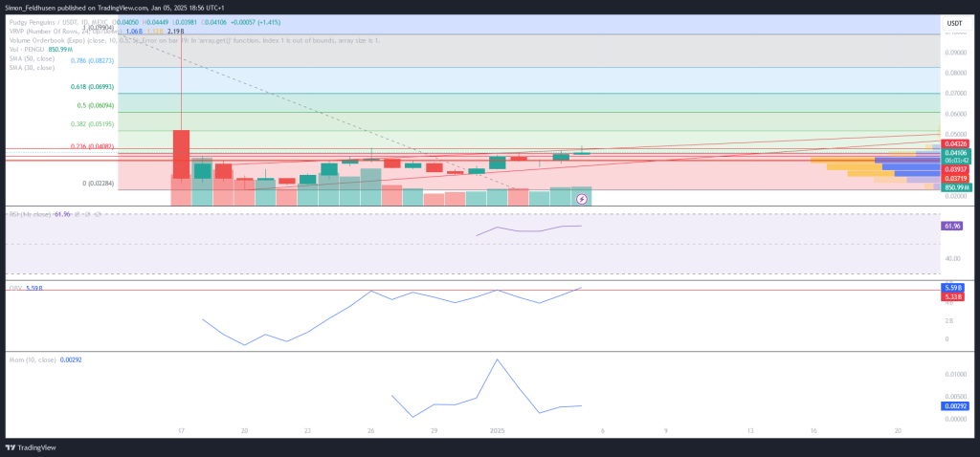Click the purple lightning flash icon
Image resolution: width=980 pixels, height=457 pixels.
pos(582,199)
